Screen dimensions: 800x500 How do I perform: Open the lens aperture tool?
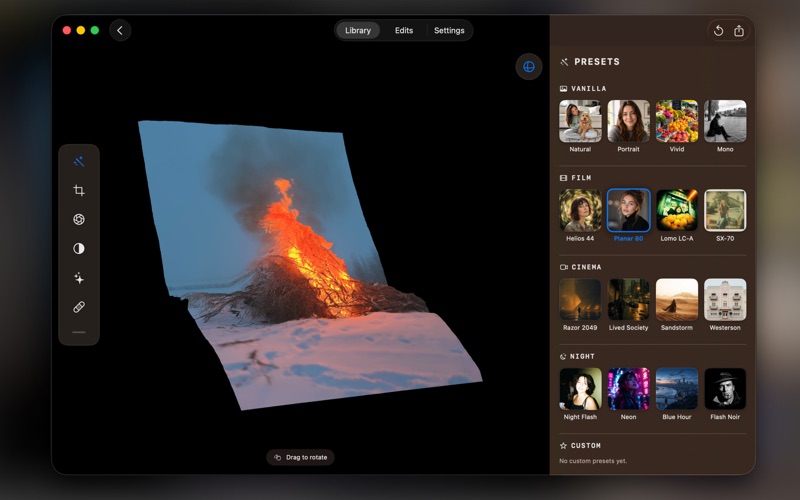(79, 219)
